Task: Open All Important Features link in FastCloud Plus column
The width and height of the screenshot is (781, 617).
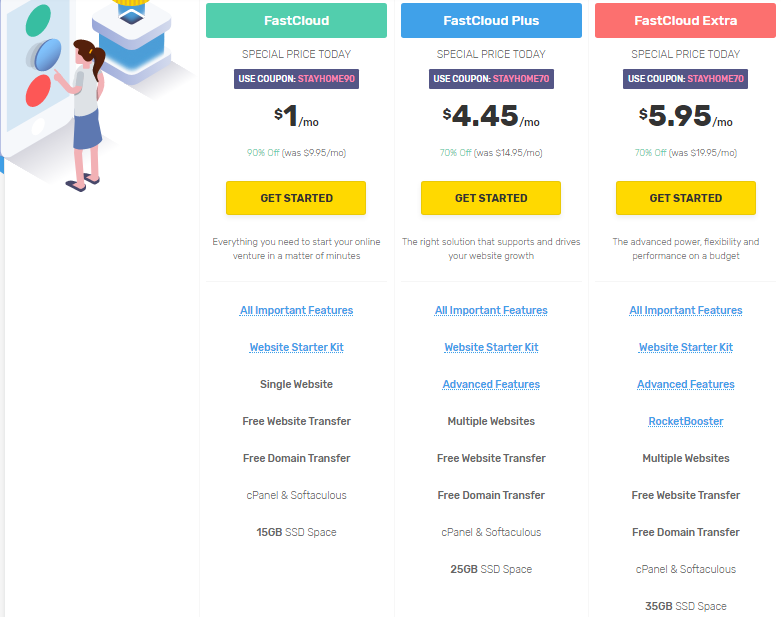Action: click(491, 310)
